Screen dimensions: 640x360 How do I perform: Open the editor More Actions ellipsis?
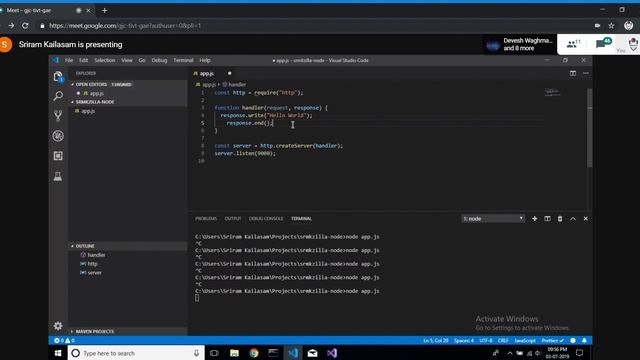click(586, 73)
